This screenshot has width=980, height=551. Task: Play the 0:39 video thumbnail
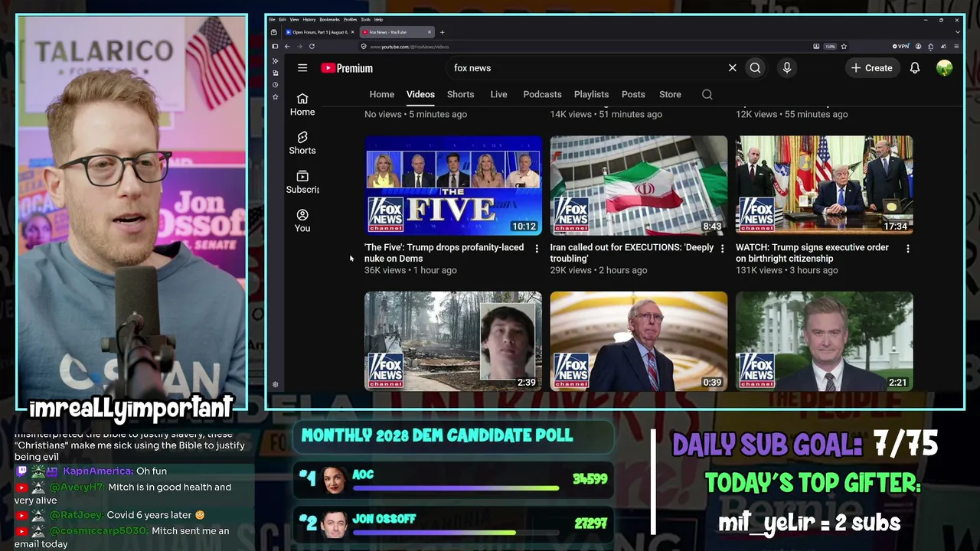(639, 341)
